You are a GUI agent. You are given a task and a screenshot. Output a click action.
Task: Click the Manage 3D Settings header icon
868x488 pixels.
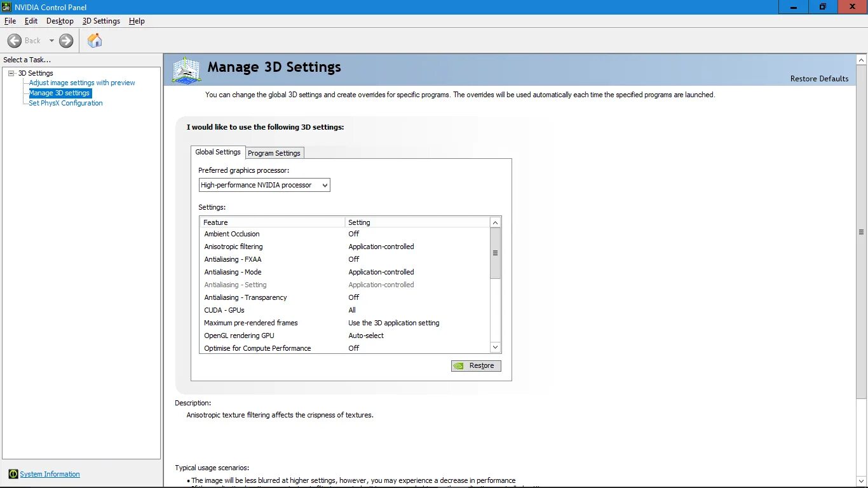click(x=187, y=71)
